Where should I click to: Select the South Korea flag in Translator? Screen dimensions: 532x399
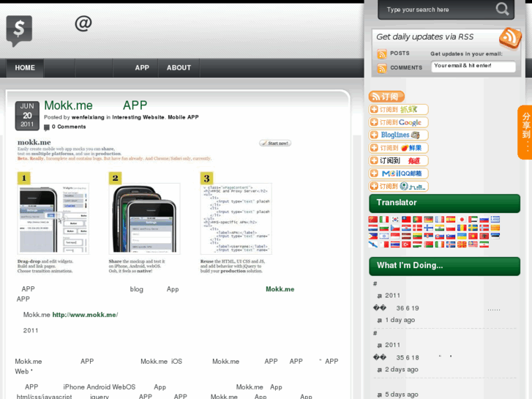tap(395, 220)
